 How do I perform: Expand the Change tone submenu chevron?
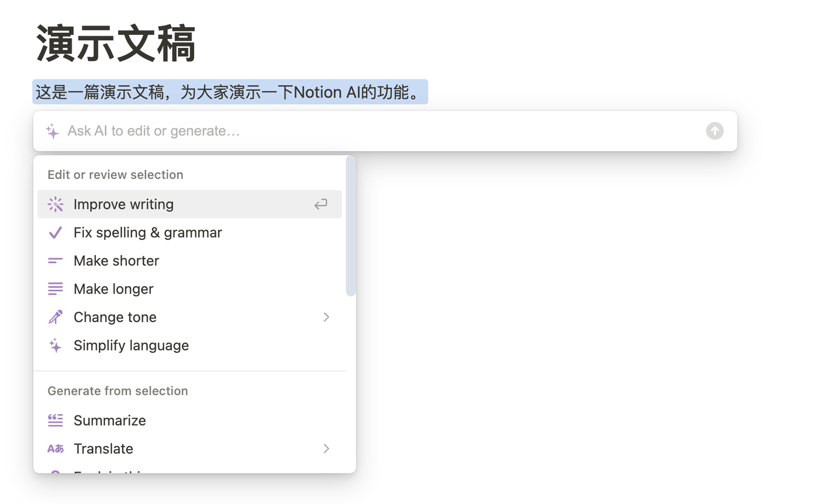pos(326,317)
